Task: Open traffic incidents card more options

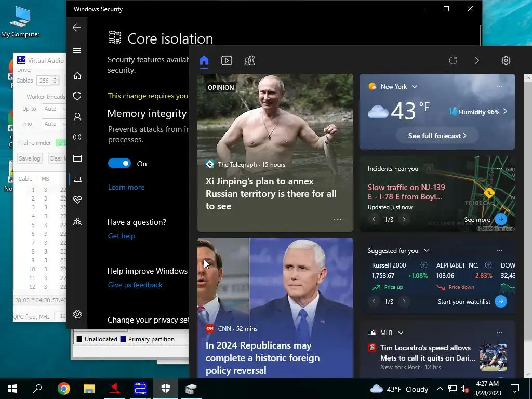Action: [x=499, y=168]
